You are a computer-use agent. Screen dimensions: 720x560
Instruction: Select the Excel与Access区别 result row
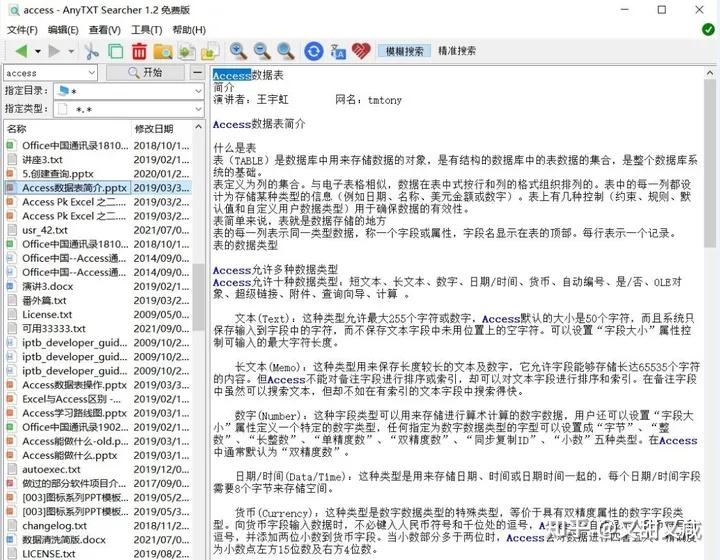[x=98, y=399]
